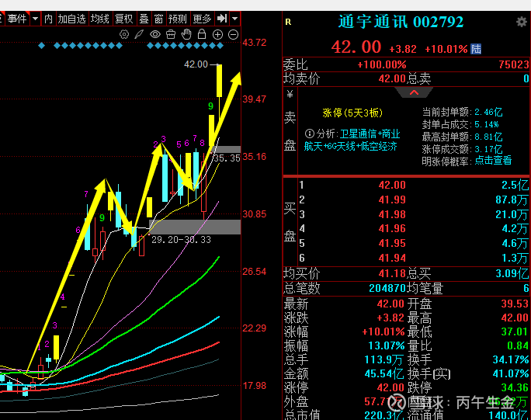This screenshot has width=531, height=420.
Task: Click the ¥ yuan symbol icon
Action: 290,94
